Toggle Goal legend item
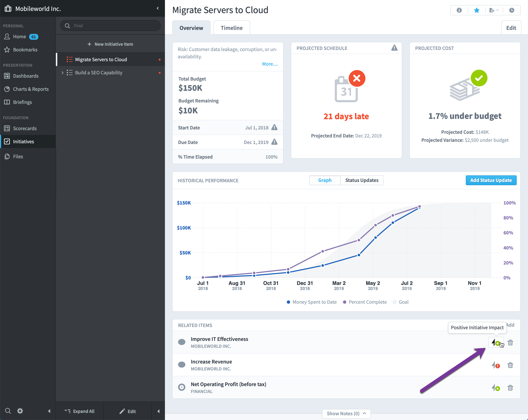528x420 pixels. coord(401,302)
